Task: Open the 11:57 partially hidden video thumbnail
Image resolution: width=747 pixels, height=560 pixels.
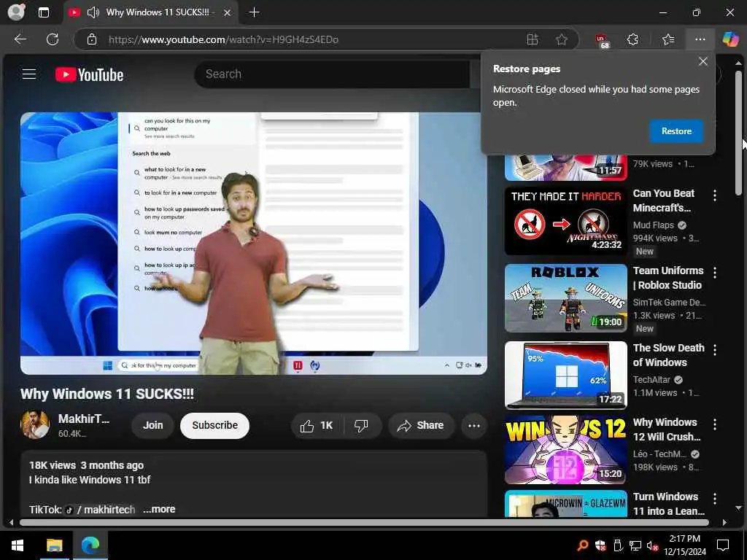Action: tap(566, 168)
